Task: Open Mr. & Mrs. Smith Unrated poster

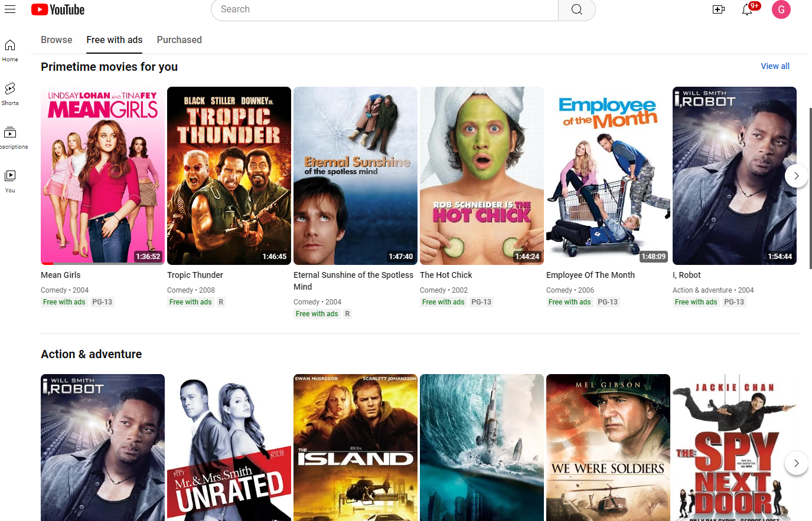Action: point(229,447)
